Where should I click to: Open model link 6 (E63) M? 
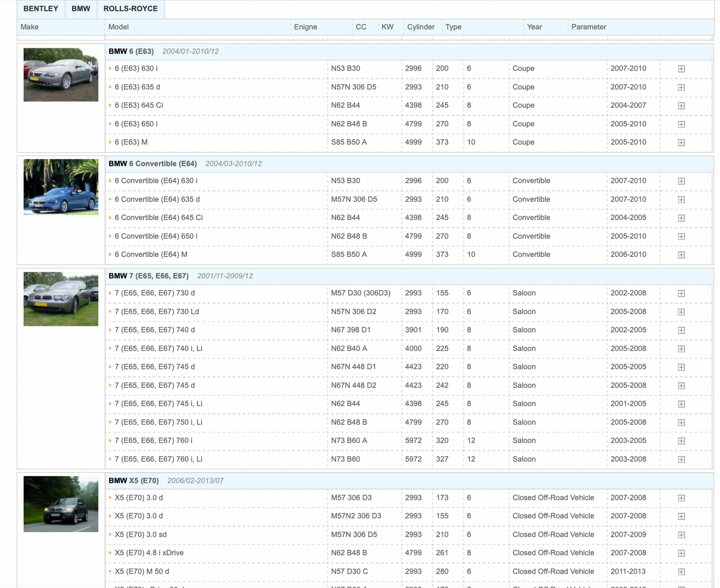[x=131, y=142]
